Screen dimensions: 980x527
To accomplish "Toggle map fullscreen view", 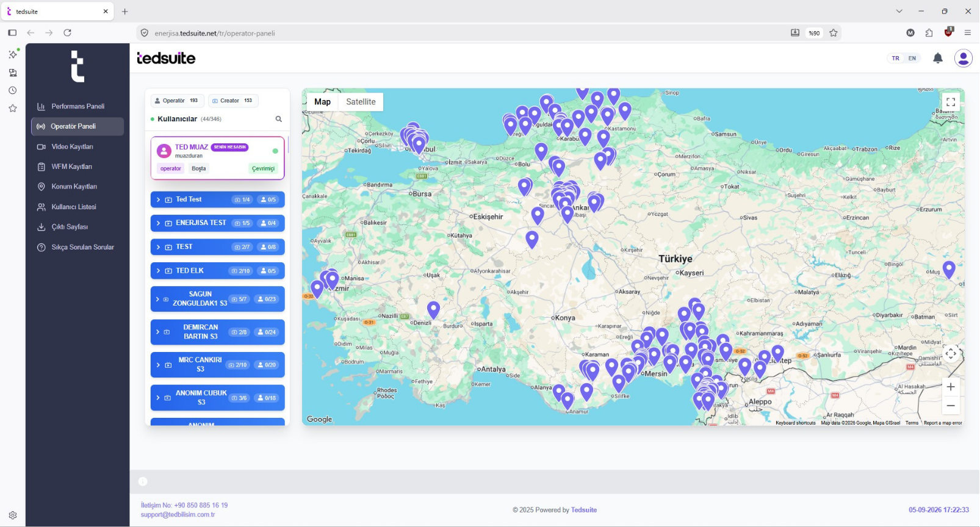I will [x=951, y=102].
